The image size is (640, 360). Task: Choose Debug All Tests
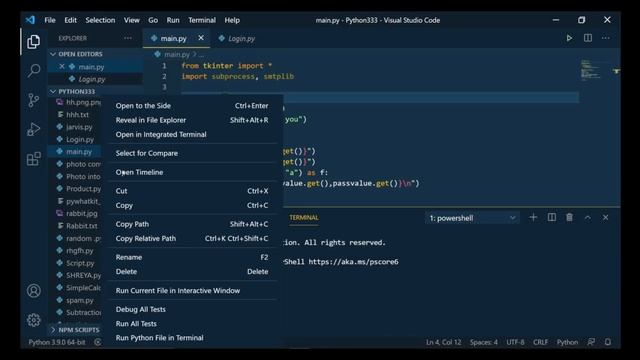click(192, 309)
